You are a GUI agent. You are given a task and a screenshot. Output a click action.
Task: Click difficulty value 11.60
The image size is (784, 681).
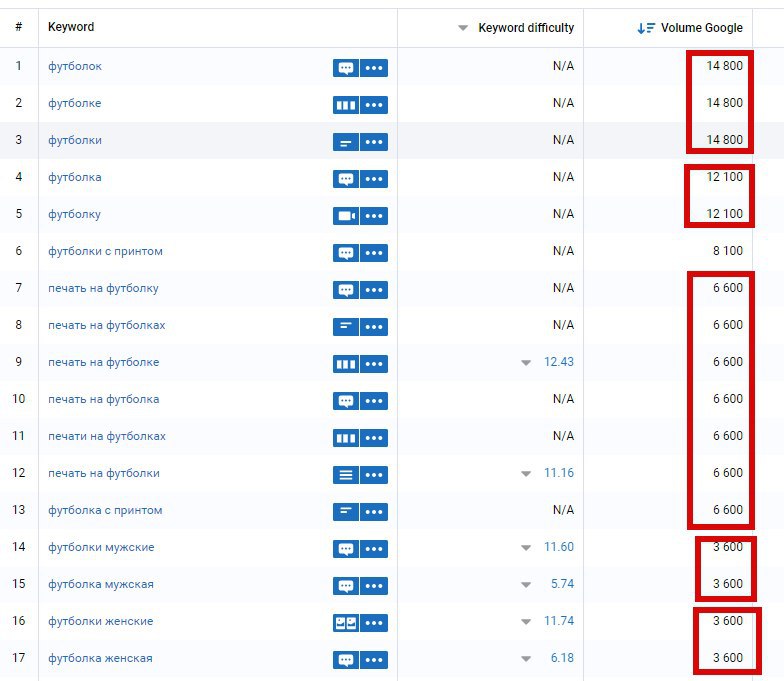click(559, 547)
